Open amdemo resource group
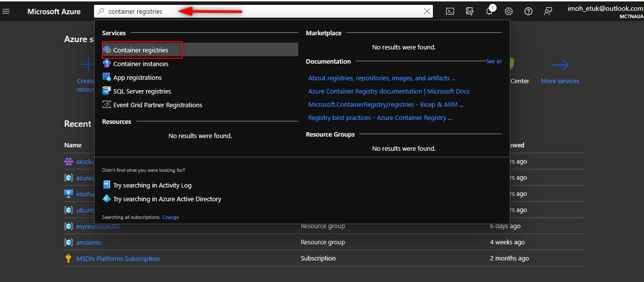This screenshot has height=282, width=644. coord(89,242)
